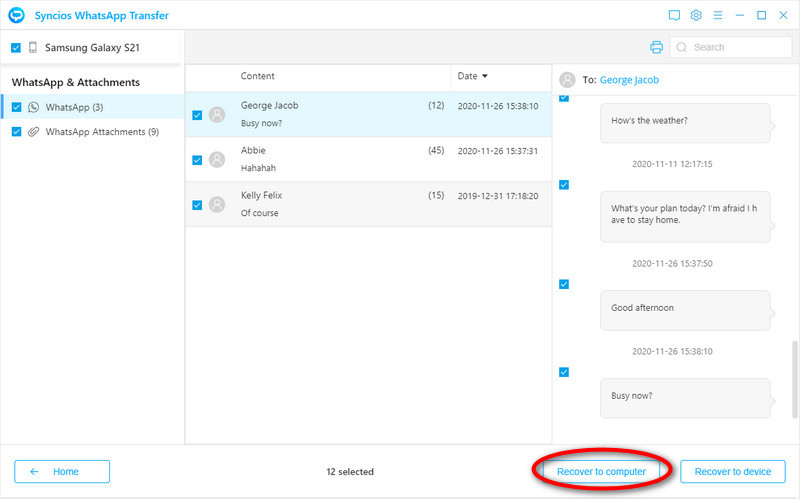Click the '12 selected' status text
The width and height of the screenshot is (800, 499).
(x=350, y=472)
